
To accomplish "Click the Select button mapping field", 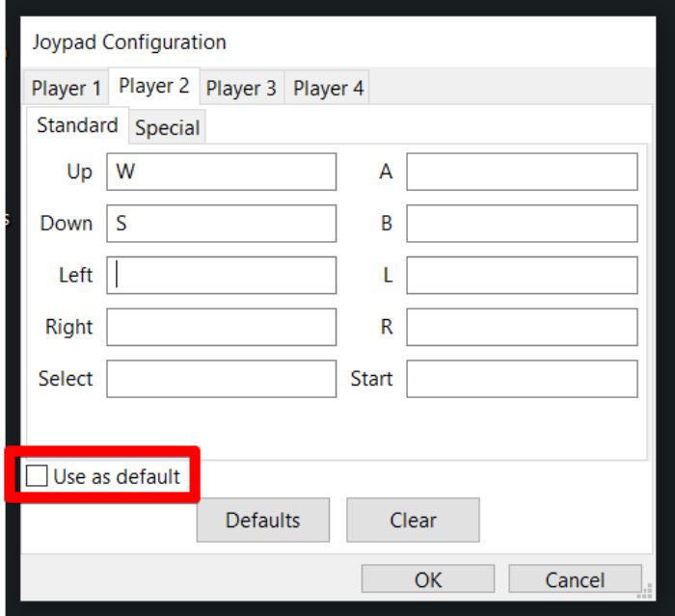I will 221,379.
